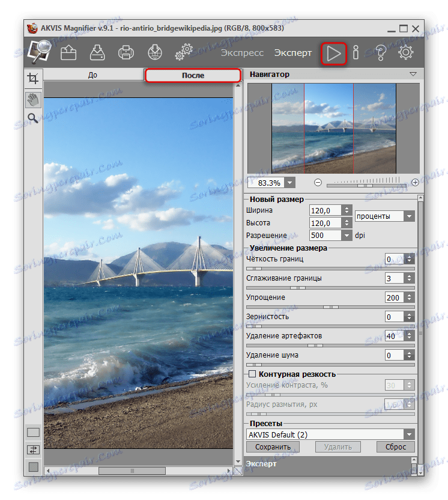This screenshot has width=448, height=500.
Task: Click the settings panel scrollbar up arrow
Action: (420, 198)
